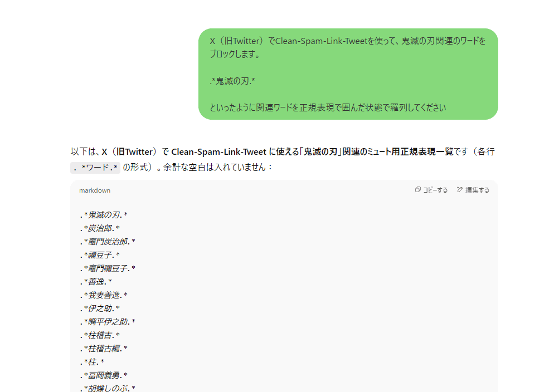
Task: Click the copy icon in code block header
Action: pos(418,190)
